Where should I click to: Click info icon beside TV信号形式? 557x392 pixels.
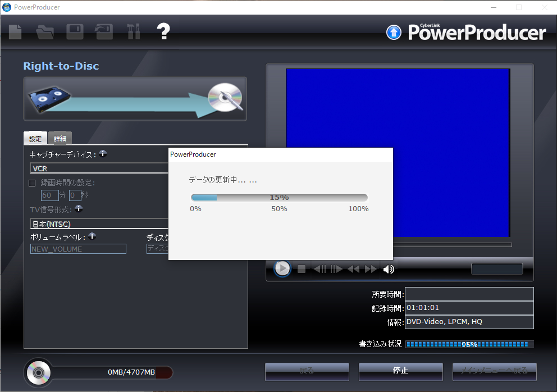tap(79, 208)
